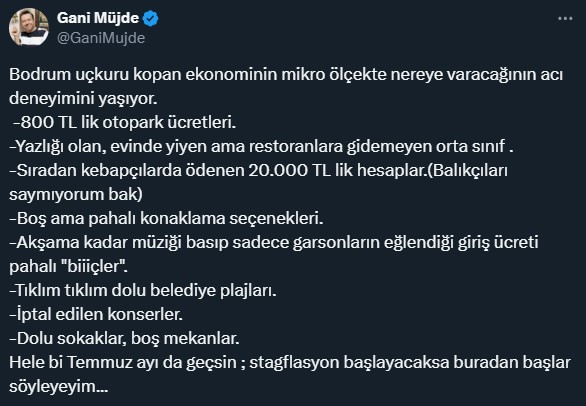Select the "Boş ama pahalı konaklama seçenekleri" line

pos(166,218)
